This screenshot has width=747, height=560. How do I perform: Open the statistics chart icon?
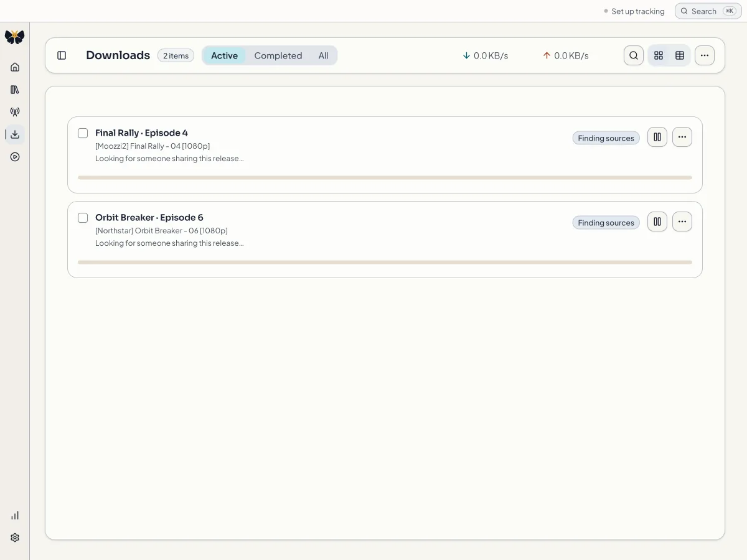(15, 515)
